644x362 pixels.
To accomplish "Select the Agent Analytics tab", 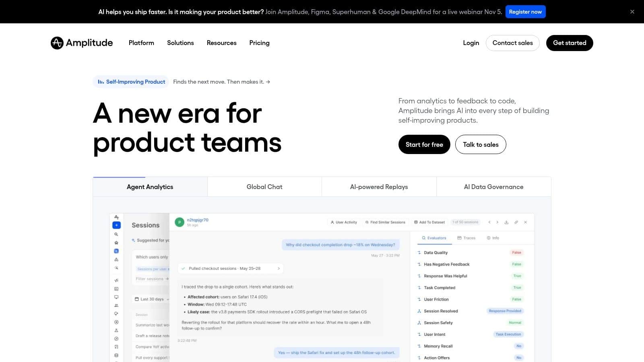I will [150, 187].
